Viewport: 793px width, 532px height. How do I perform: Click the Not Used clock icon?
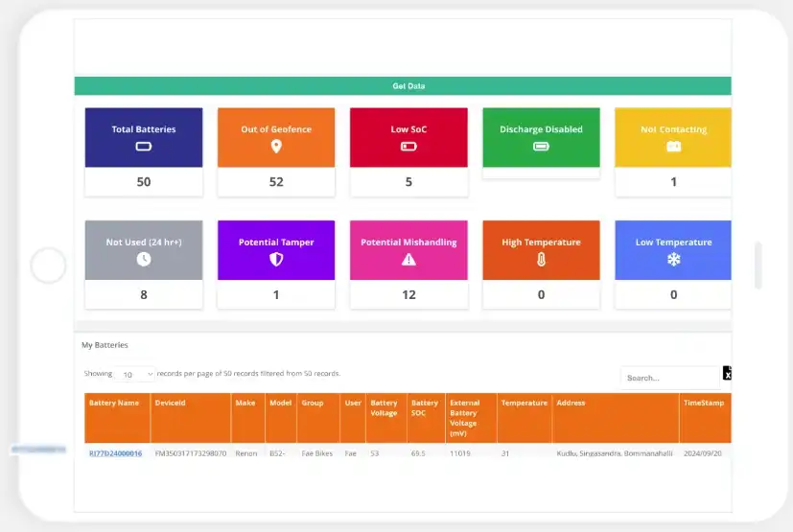pyautogui.click(x=144, y=260)
